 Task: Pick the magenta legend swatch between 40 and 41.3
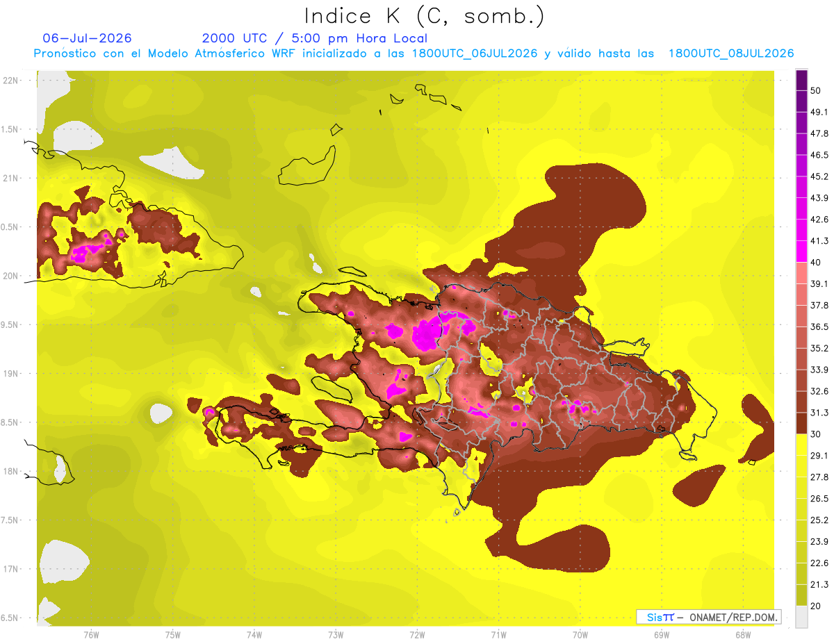pos(801,251)
